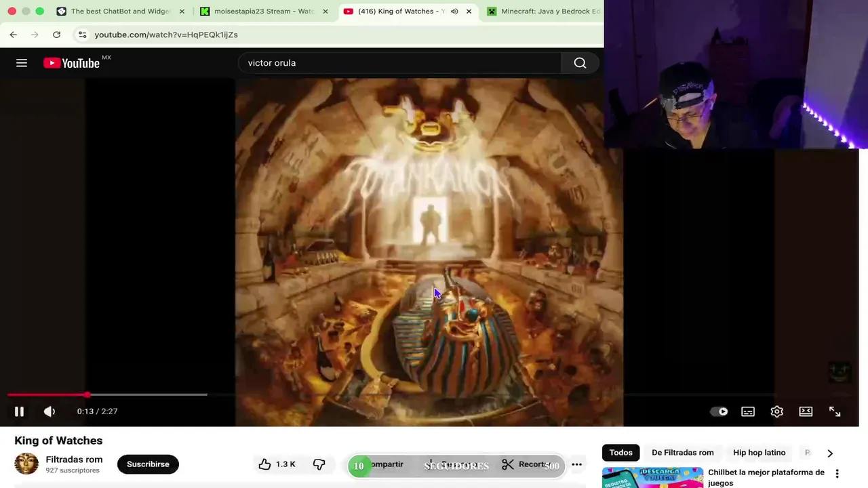Open the three-dot more actions menu
Screen dimensions: 868x488
[x=576, y=464]
